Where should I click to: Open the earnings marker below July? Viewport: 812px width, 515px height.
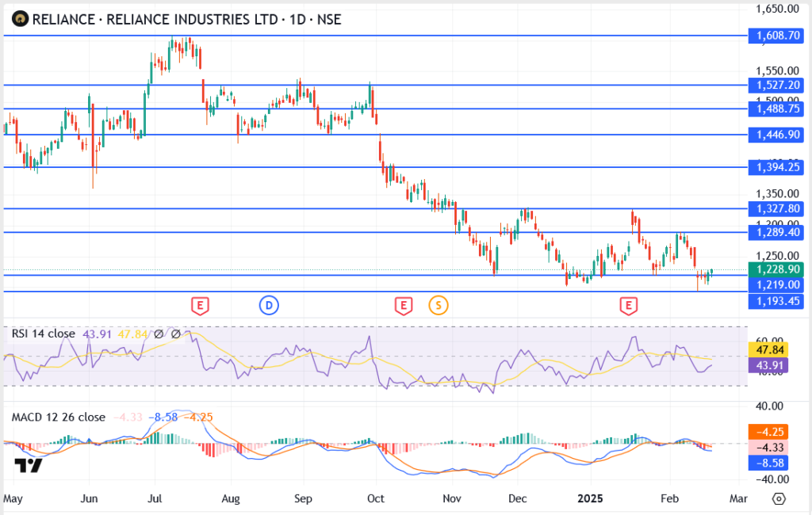coord(200,304)
